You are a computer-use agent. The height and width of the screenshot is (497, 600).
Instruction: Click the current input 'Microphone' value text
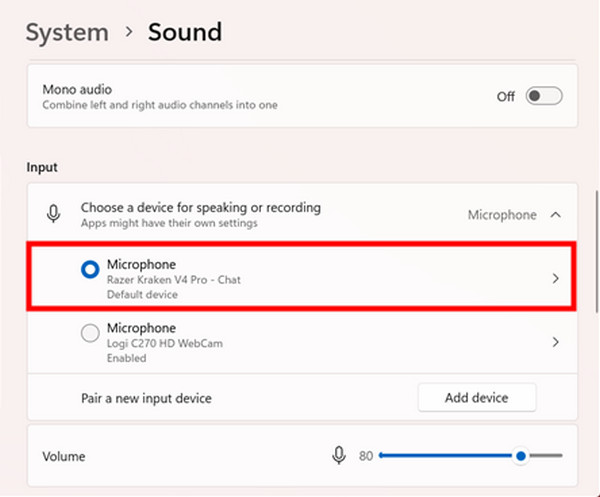click(x=502, y=215)
